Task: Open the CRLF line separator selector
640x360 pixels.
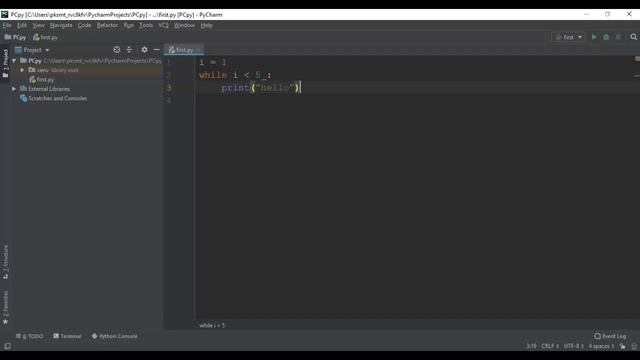Action: pyautogui.click(x=550, y=346)
